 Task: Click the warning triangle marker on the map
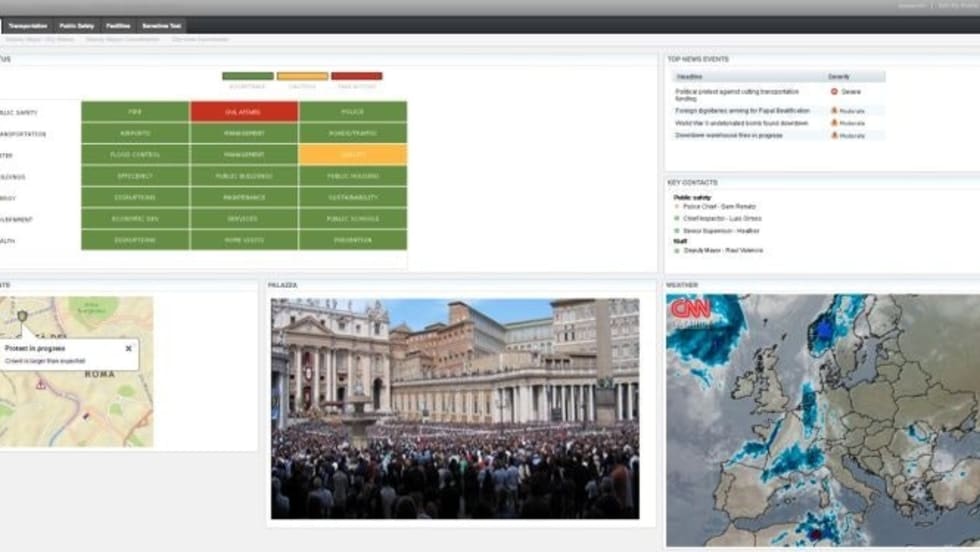[x=41, y=383]
